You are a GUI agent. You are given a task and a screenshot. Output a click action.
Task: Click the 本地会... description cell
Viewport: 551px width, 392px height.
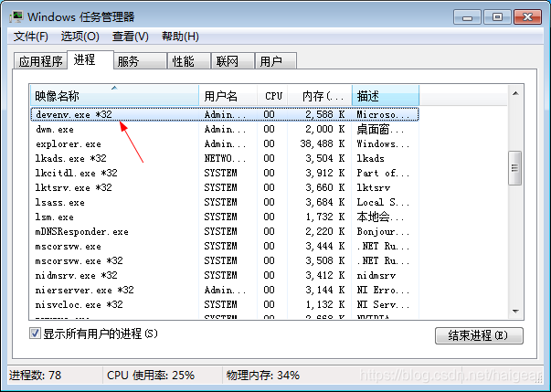click(x=380, y=217)
